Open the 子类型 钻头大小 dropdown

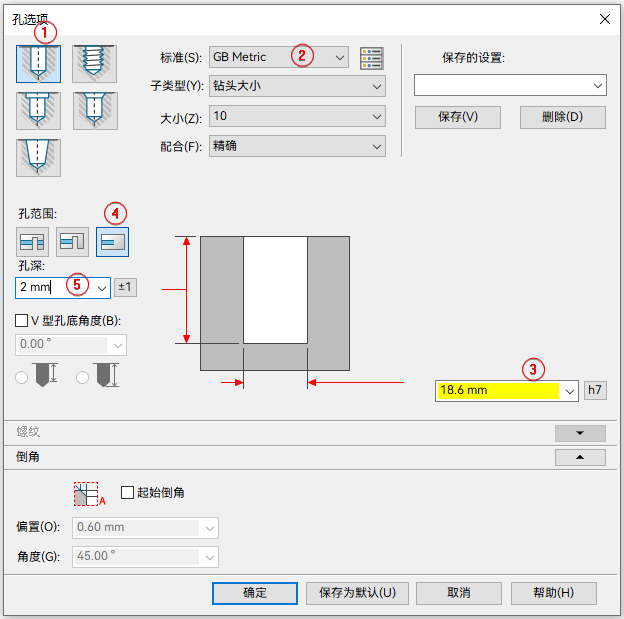click(x=297, y=86)
